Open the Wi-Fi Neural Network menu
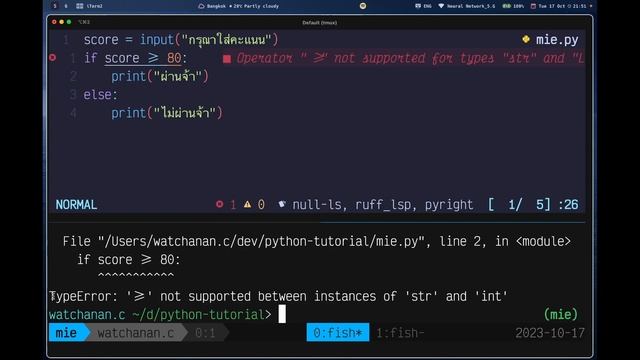 [x=467, y=6]
